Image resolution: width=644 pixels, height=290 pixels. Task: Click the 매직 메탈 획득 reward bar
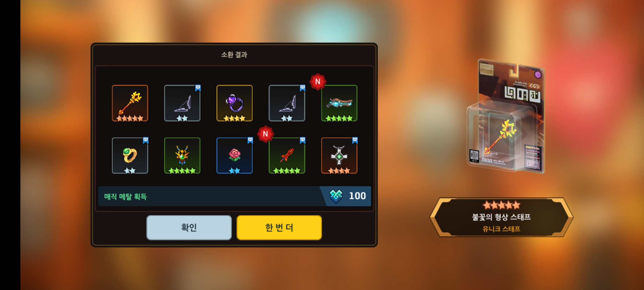[x=234, y=196]
